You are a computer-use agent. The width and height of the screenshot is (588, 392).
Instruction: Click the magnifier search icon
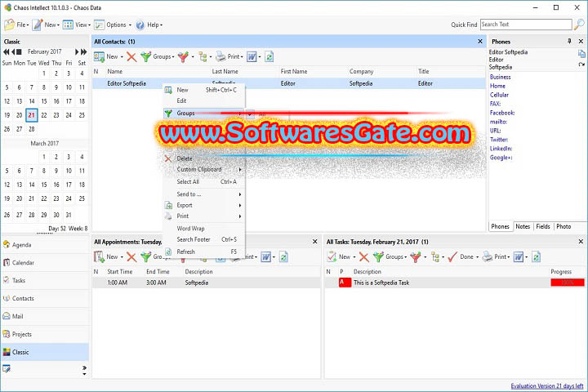point(579,24)
